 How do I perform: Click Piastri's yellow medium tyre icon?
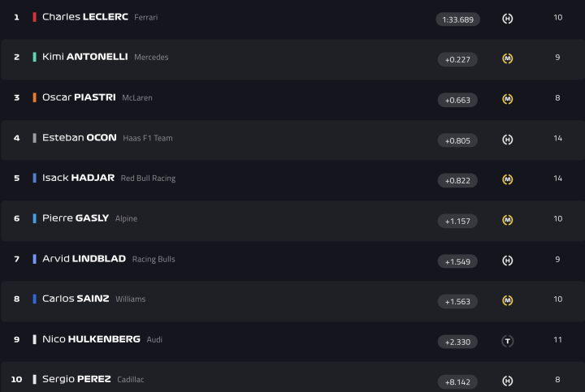508,99
